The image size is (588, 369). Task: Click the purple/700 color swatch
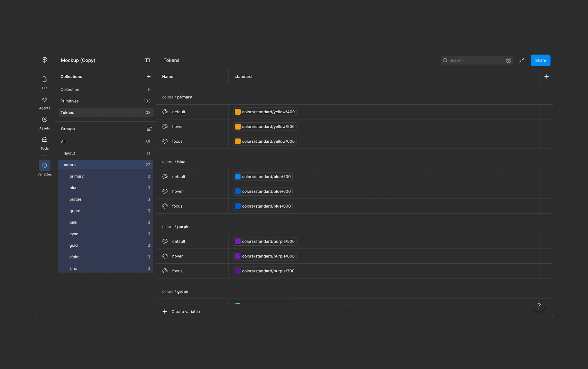click(x=238, y=271)
